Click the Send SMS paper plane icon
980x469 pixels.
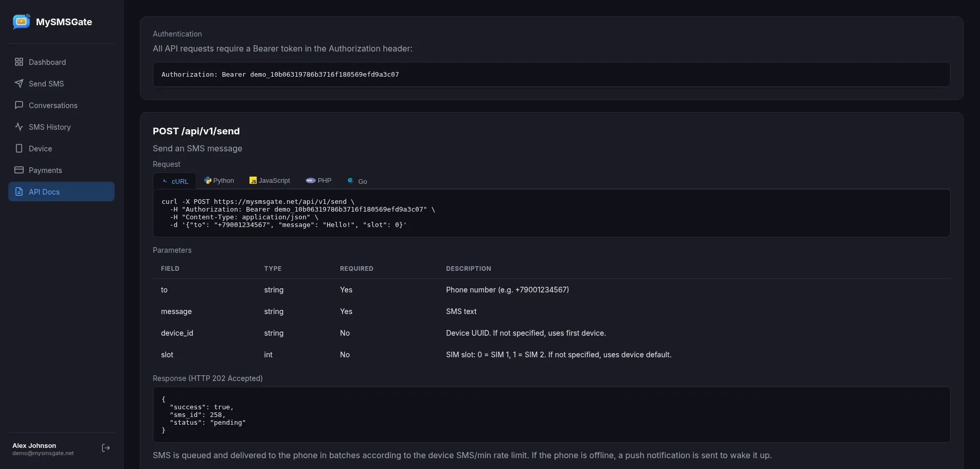(x=19, y=83)
